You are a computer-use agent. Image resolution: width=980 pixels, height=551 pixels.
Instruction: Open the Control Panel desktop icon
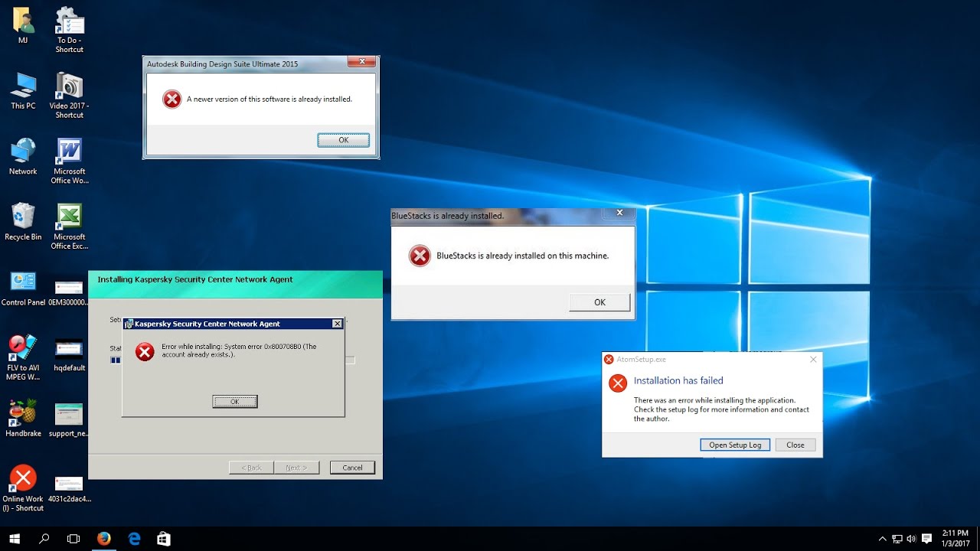(x=23, y=283)
